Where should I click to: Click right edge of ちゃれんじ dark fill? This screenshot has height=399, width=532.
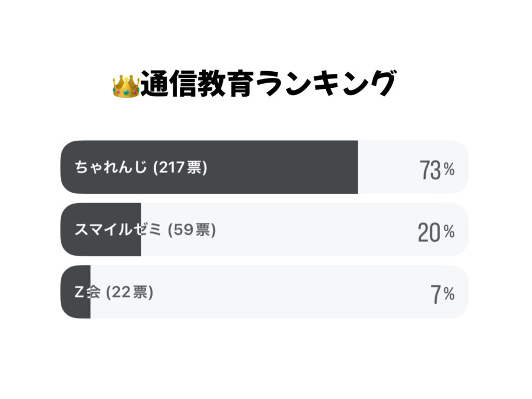tap(356, 167)
